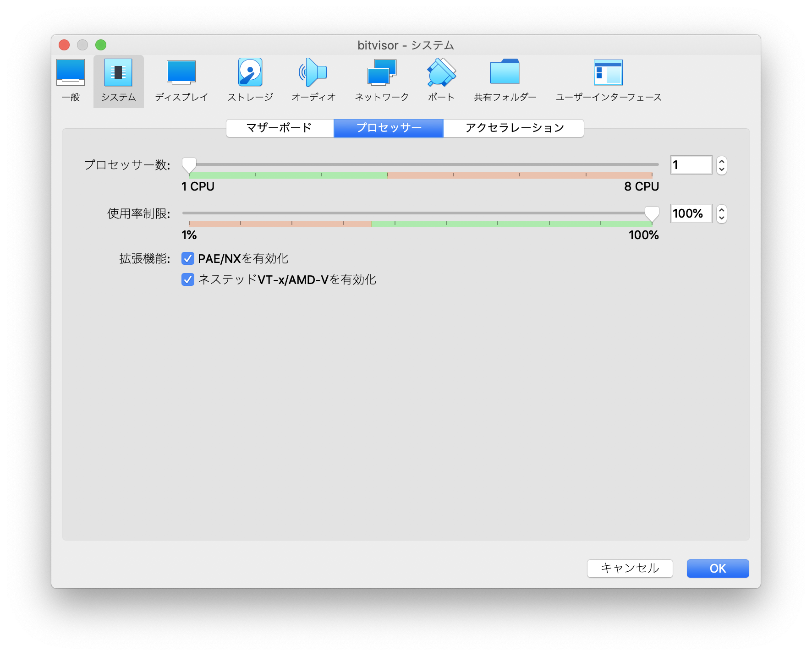
Task: Open the ネットワーク (Network) settings icon
Action: (382, 73)
